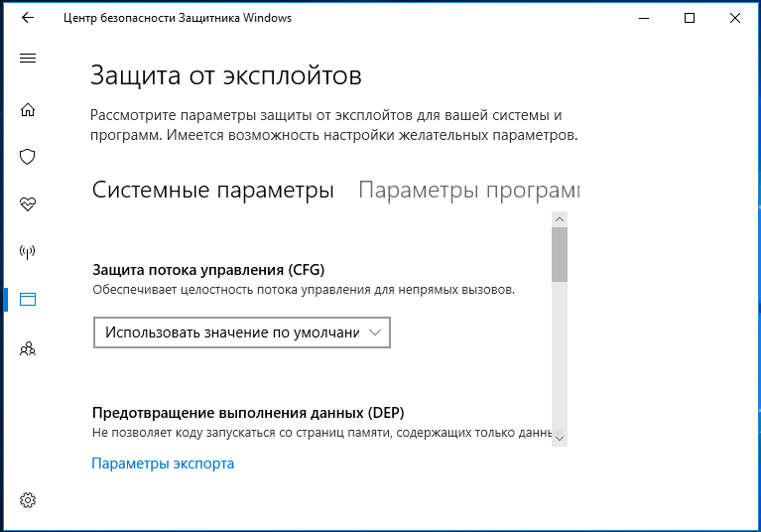Close the Defender Security Center window
Viewport: 761px width, 532px height.
point(735,19)
